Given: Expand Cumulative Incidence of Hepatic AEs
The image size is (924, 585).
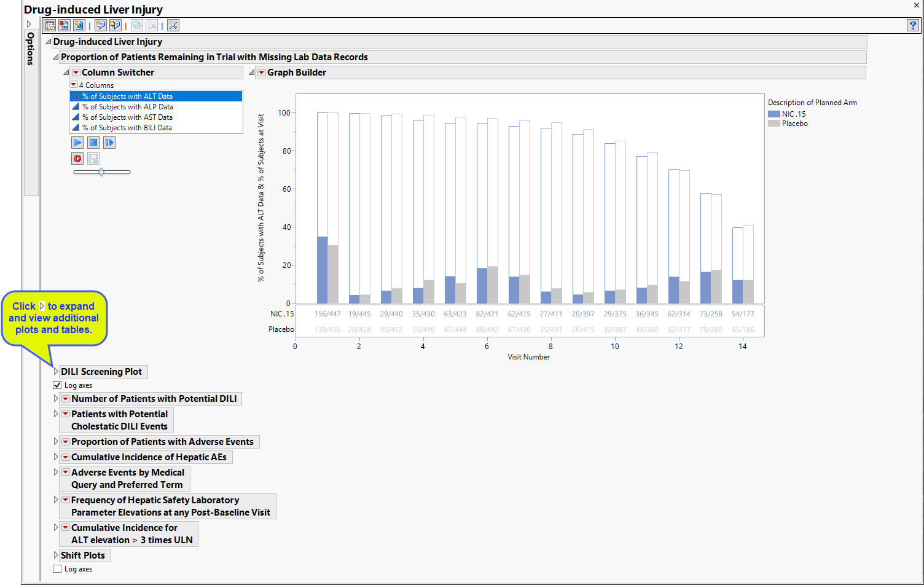Looking at the screenshot, I should (x=55, y=457).
